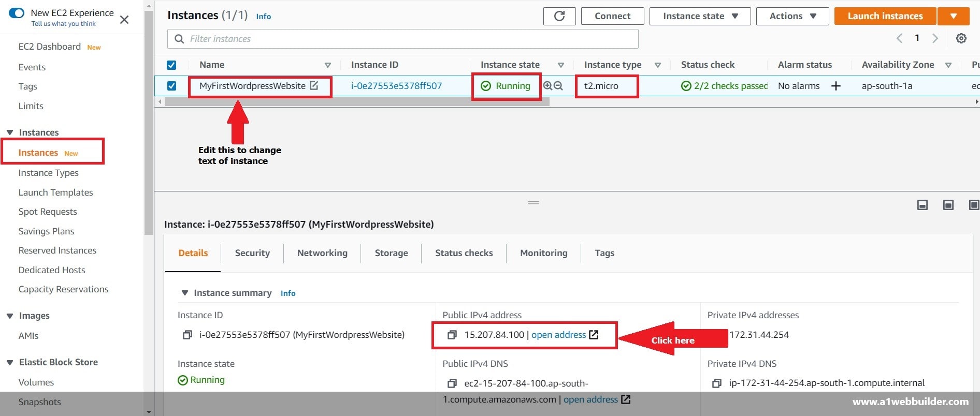Viewport: 980px width, 416px height.
Task: Set details pane to the middle split layout icon
Action: [948, 205]
